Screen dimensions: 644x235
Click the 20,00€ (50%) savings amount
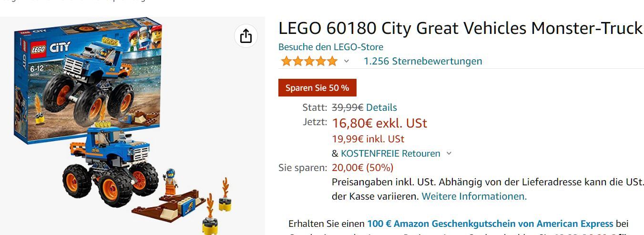click(362, 168)
